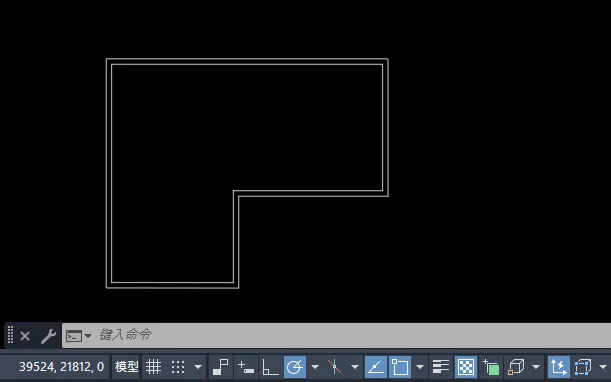611x382 pixels.
Task: Turn on ortho mode icon
Action: [x=270, y=367]
